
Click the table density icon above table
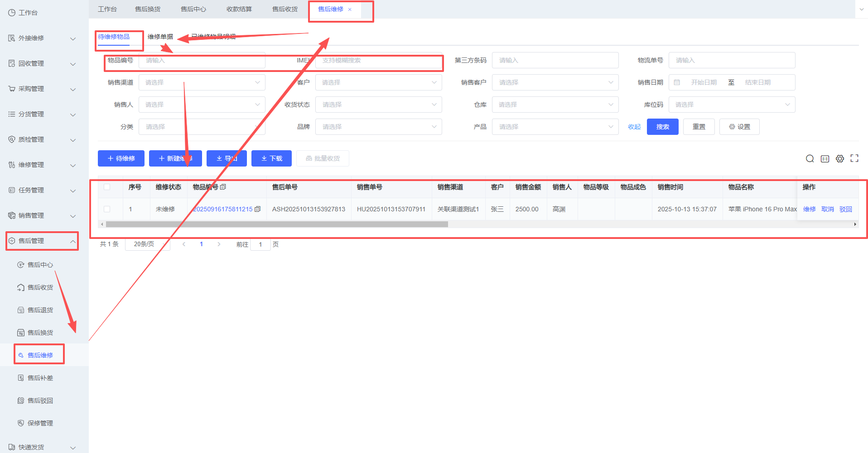pos(825,158)
